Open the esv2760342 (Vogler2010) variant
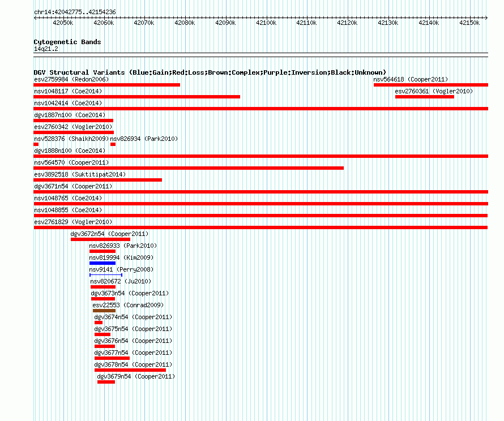The height and width of the screenshot is (421, 504). point(73,127)
